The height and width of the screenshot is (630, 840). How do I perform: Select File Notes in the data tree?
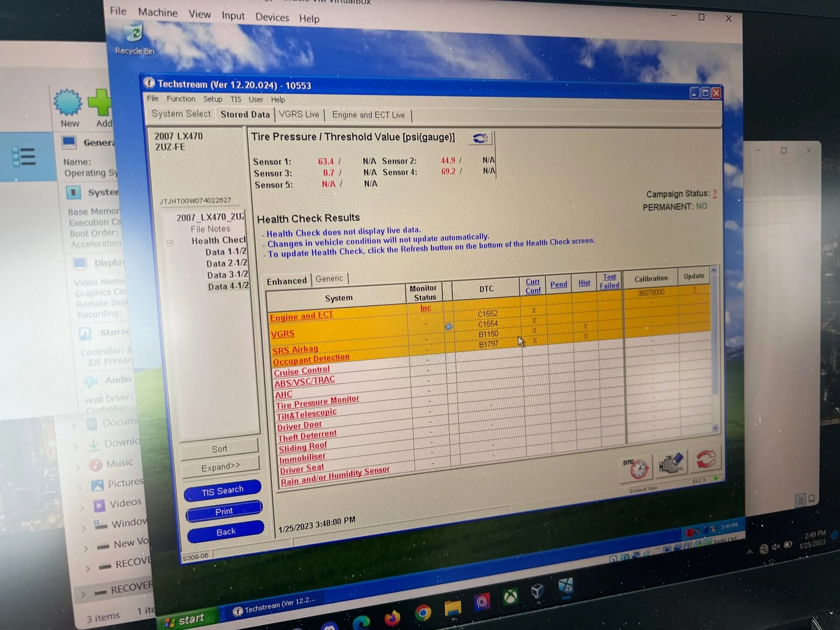210,229
